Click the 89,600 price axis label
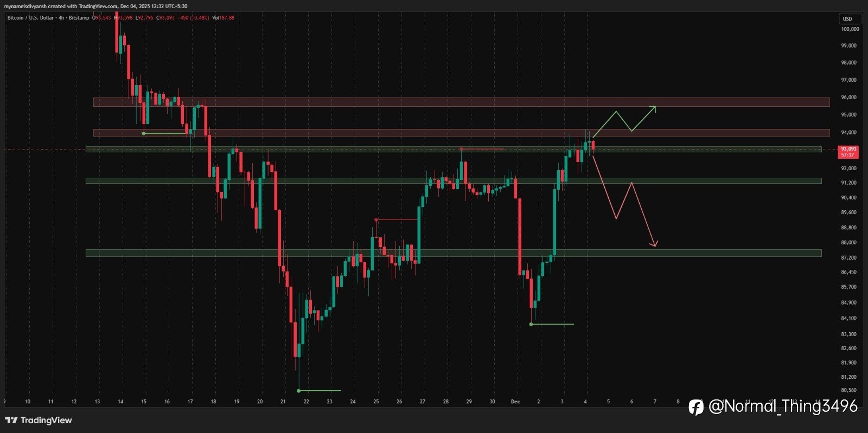868x433 pixels. pyautogui.click(x=849, y=212)
